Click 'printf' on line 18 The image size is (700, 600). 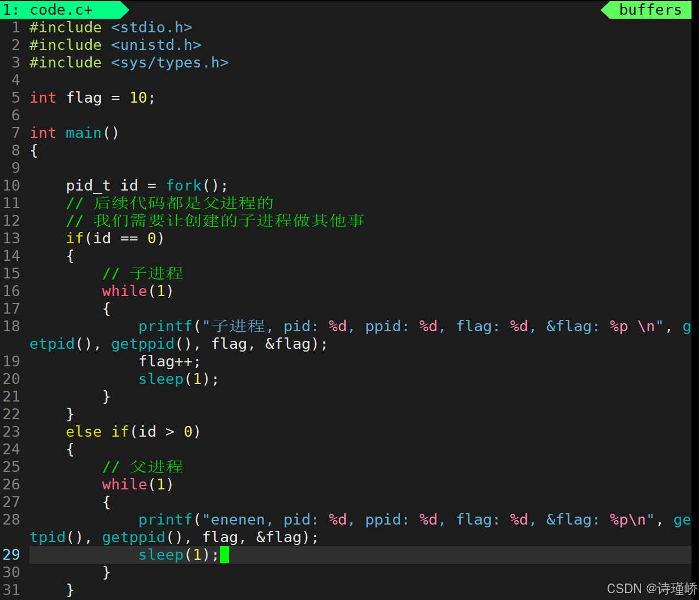pyautogui.click(x=166, y=326)
